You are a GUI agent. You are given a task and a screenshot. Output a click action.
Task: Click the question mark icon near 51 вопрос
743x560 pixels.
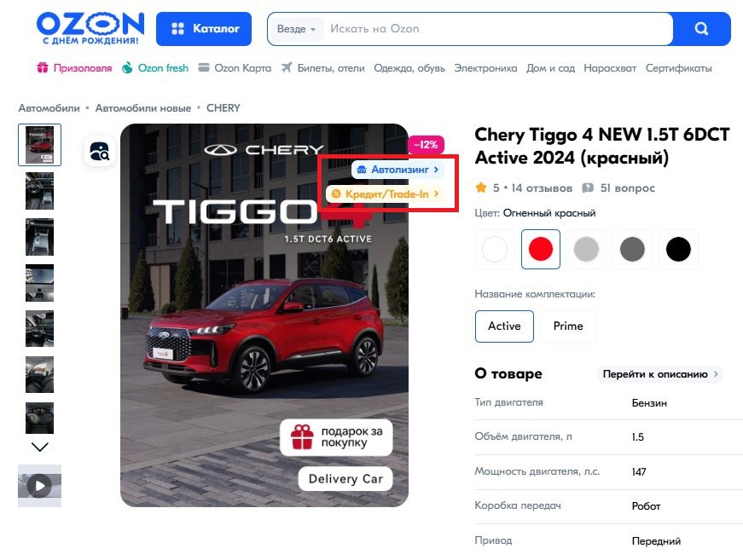tap(588, 188)
